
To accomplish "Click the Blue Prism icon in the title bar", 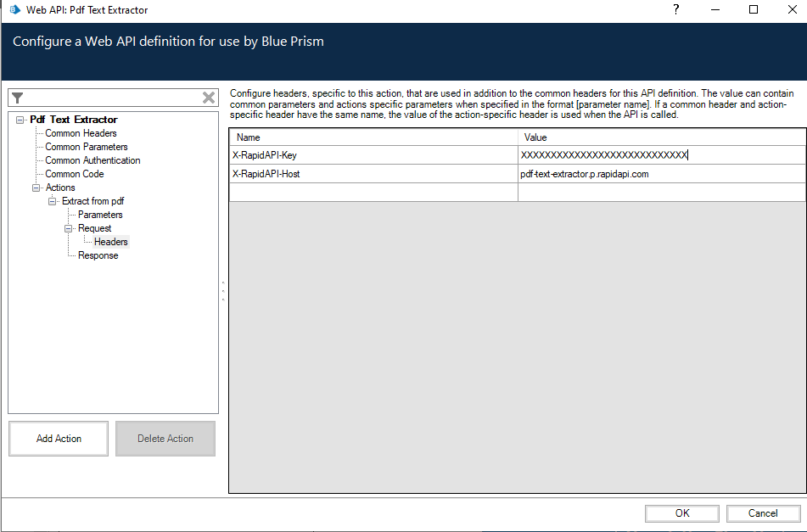I will (x=14, y=10).
